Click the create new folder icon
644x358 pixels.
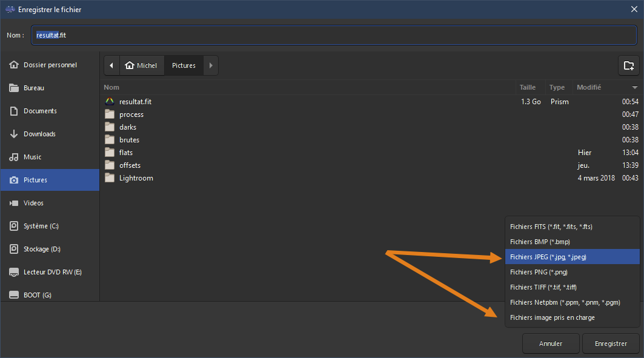pyautogui.click(x=628, y=65)
